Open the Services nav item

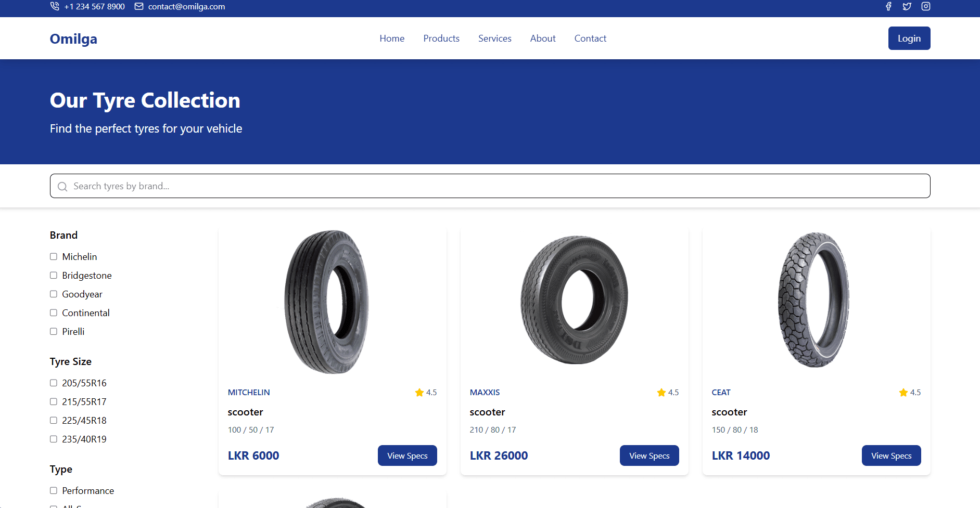pyautogui.click(x=495, y=38)
